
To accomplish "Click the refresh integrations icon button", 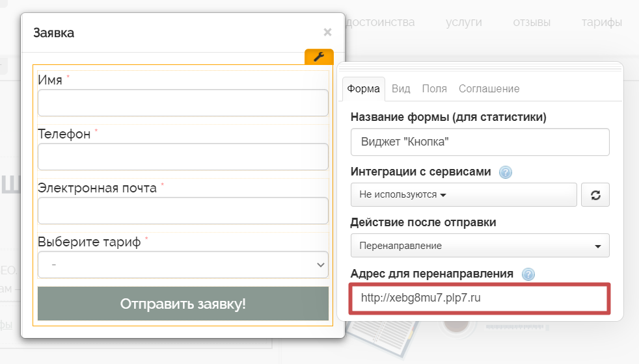I will (x=595, y=195).
